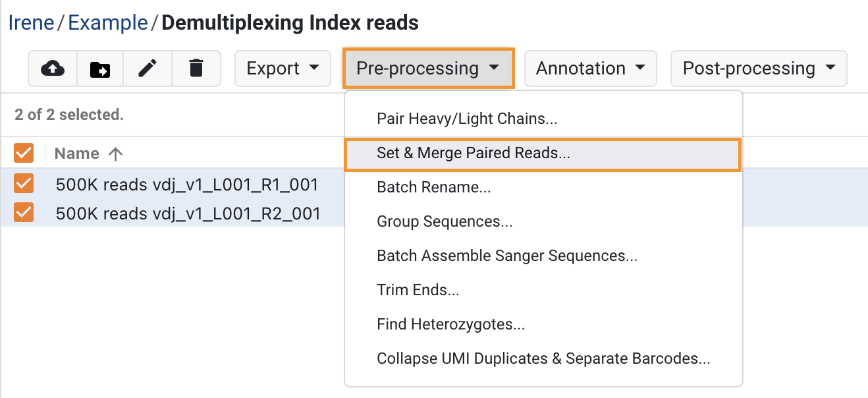
Task: Open the Example breadcrumb folder
Action: tap(108, 23)
